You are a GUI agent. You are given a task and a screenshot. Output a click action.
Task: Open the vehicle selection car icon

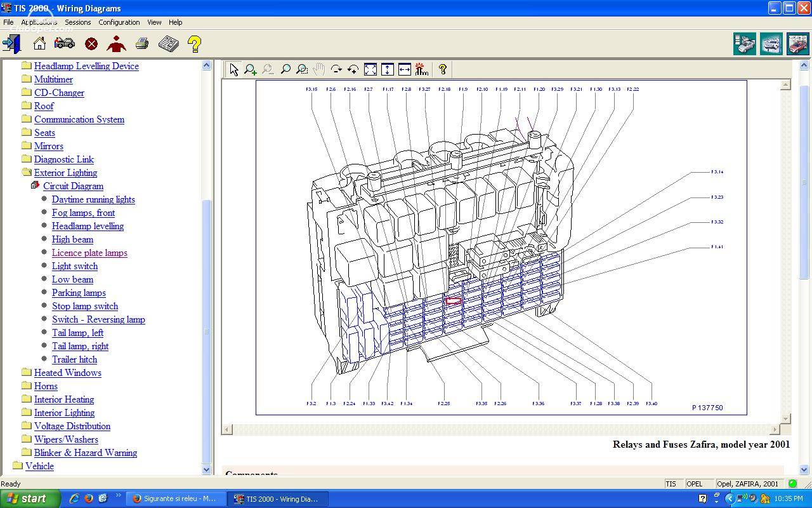tap(64, 44)
